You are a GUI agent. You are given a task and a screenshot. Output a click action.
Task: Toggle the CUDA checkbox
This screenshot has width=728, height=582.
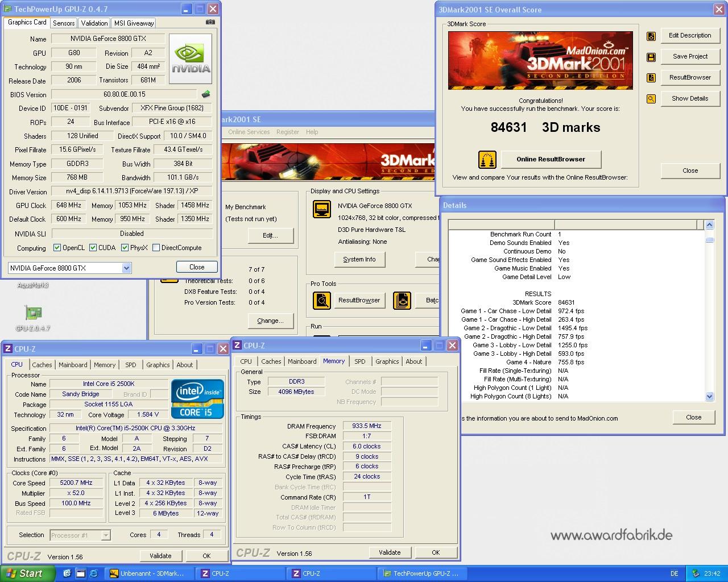point(93,248)
